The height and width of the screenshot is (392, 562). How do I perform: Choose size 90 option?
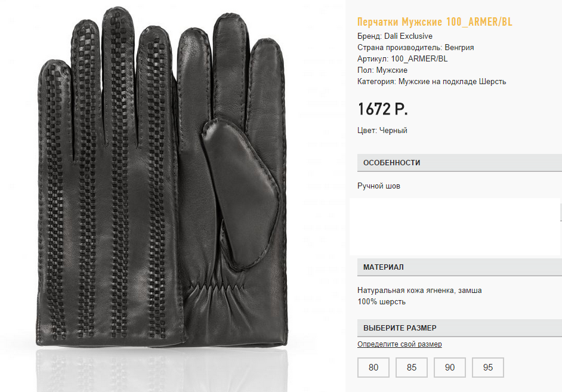tap(449, 368)
